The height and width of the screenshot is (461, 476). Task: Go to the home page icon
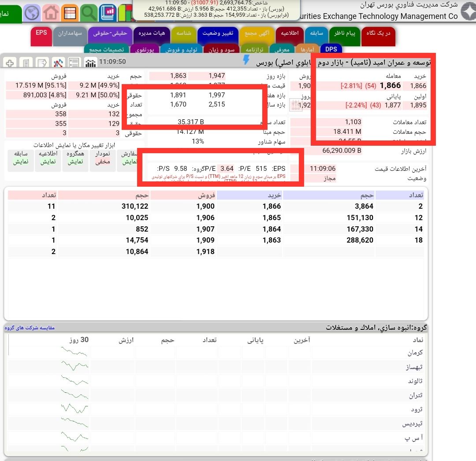51,13
